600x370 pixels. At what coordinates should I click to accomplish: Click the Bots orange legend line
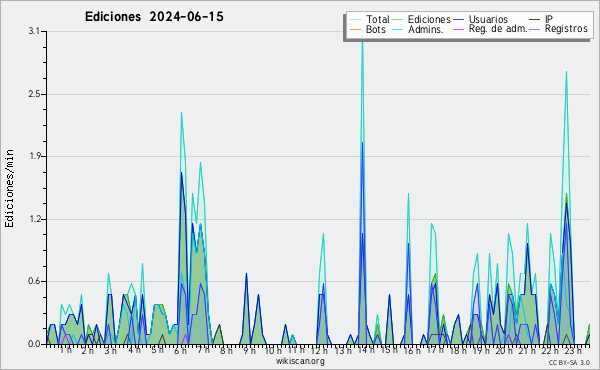355,29
